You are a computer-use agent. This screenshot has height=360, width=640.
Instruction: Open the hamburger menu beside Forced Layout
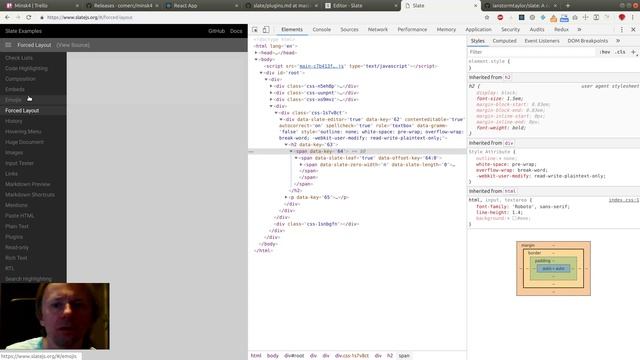(8, 45)
